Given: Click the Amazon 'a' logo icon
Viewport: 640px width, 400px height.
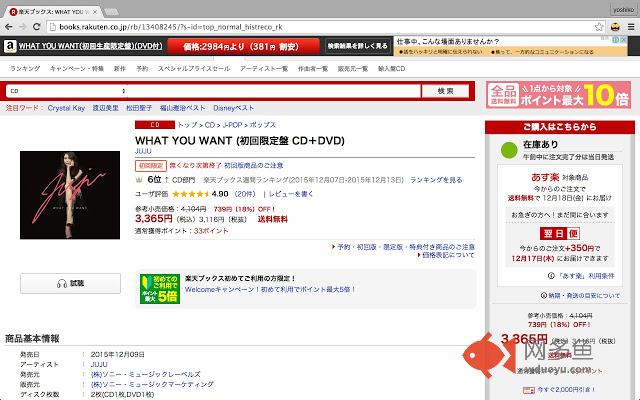Looking at the screenshot, I should (x=10, y=46).
